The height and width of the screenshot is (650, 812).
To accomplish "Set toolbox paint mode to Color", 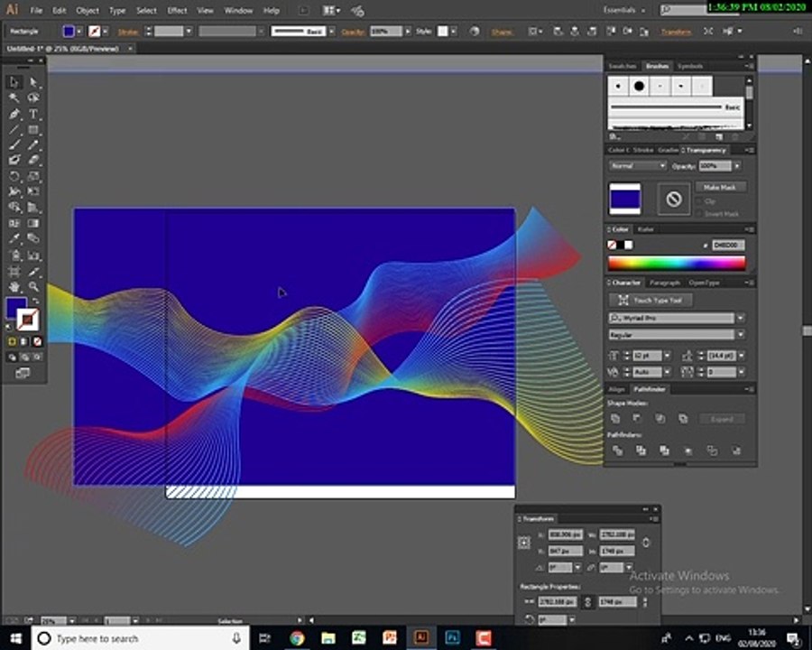I will click(12, 341).
